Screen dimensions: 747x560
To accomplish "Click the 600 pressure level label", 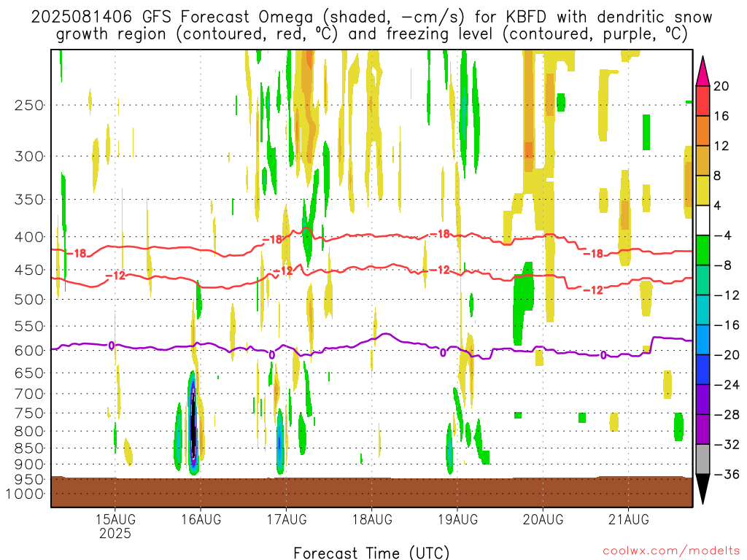I will 29,351.
